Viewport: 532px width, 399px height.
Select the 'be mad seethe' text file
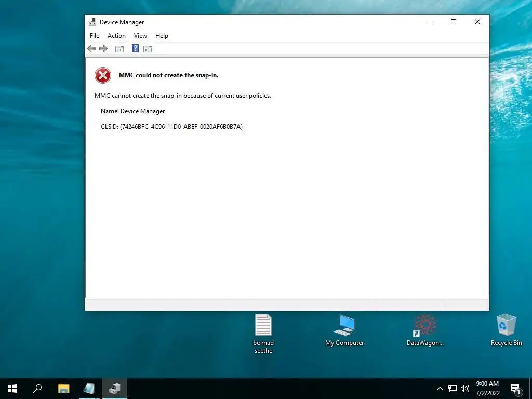click(263, 334)
